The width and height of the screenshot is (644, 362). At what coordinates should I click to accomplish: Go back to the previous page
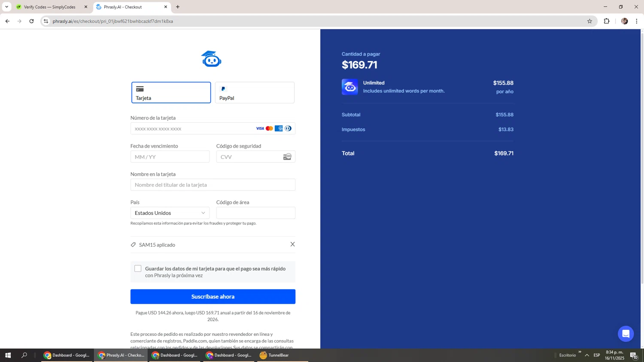[x=7, y=21]
